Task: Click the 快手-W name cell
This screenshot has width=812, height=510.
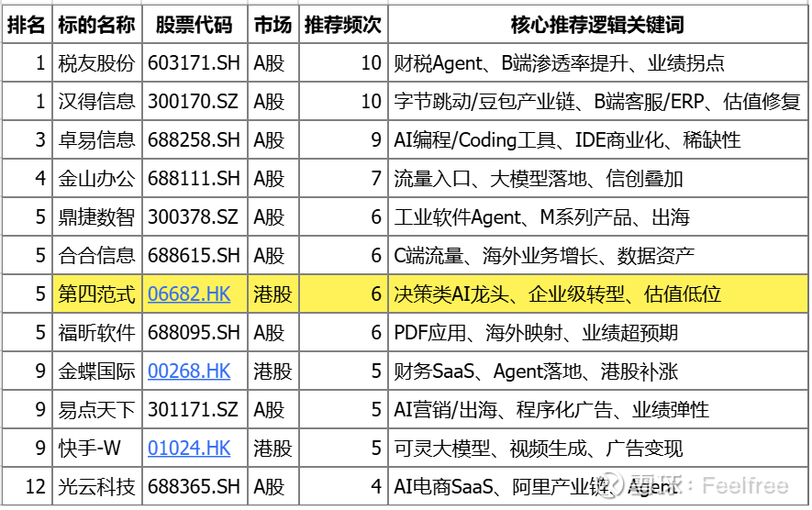Action: pyautogui.click(x=97, y=449)
